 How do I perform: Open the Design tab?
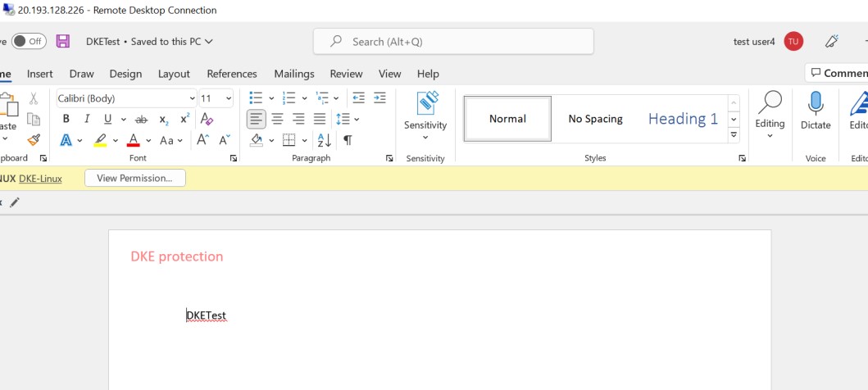[125, 74]
